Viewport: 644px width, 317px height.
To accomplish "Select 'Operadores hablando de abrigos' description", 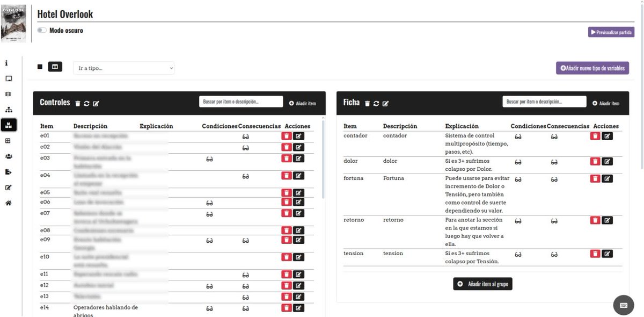I will 106,311.
